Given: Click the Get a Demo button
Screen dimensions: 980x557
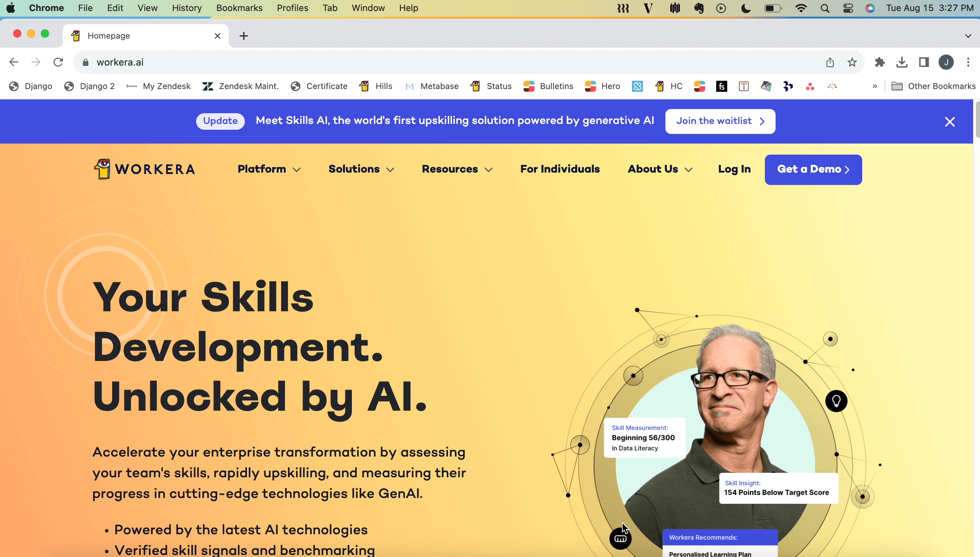Looking at the screenshot, I should (813, 169).
